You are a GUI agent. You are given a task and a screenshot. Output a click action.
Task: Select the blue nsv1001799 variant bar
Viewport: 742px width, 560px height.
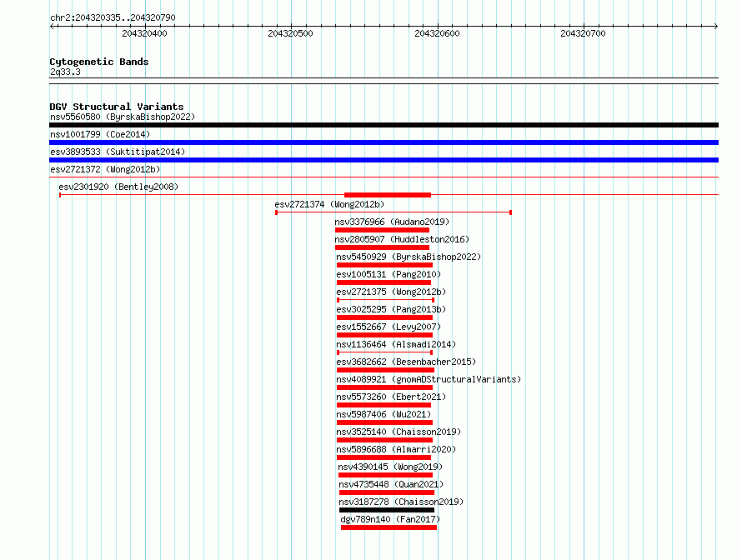tap(384, 142)
